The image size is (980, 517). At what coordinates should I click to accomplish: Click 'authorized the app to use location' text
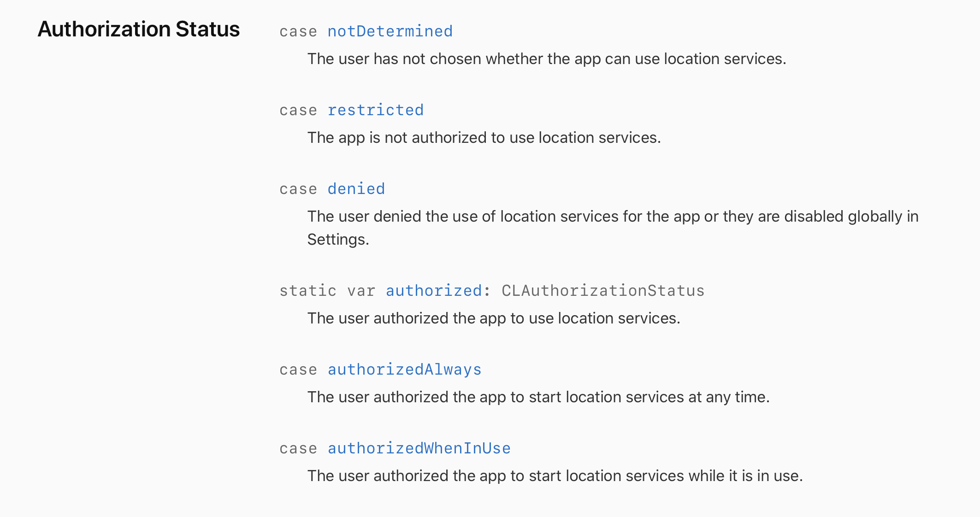click(x=493, y=318)
